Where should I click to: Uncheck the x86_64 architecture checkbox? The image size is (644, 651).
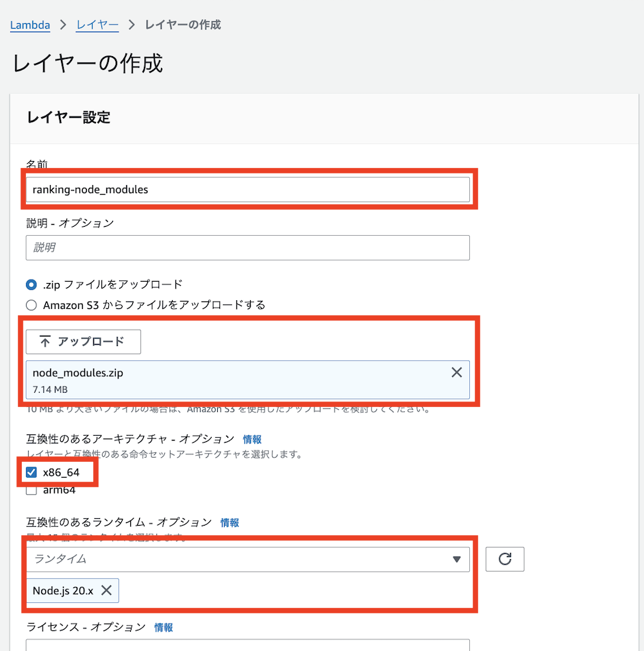click(x=31, y=472)
